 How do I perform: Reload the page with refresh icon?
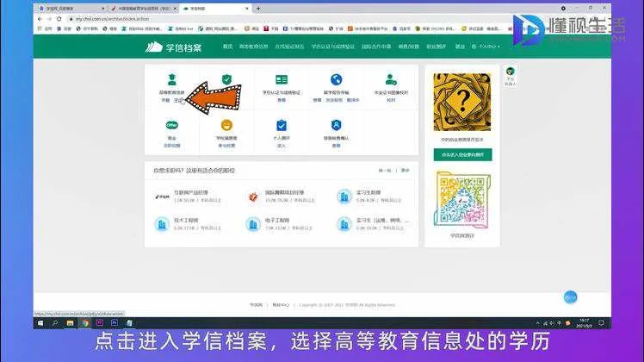click(59, 19)
